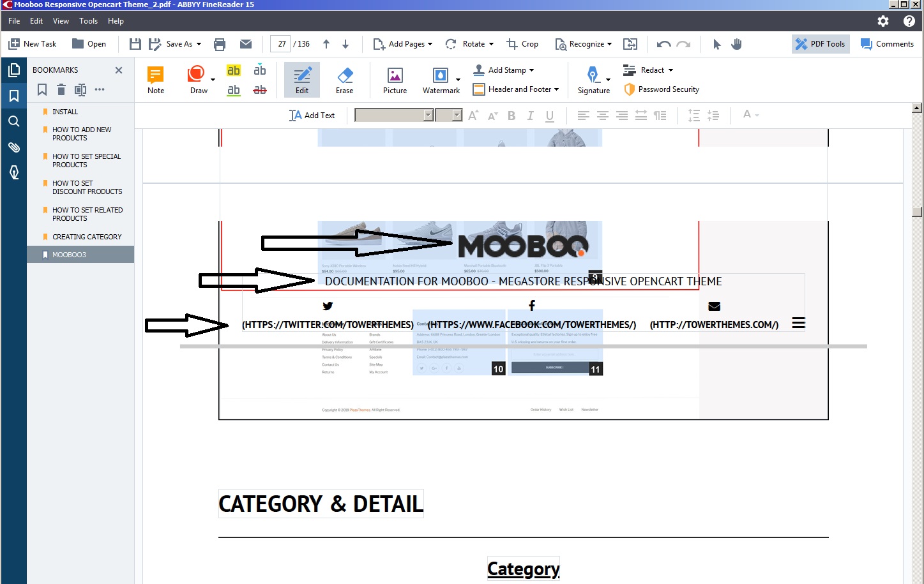Select the insert text annotation tool
924x584 pixels.
click(x=259, y=70)
